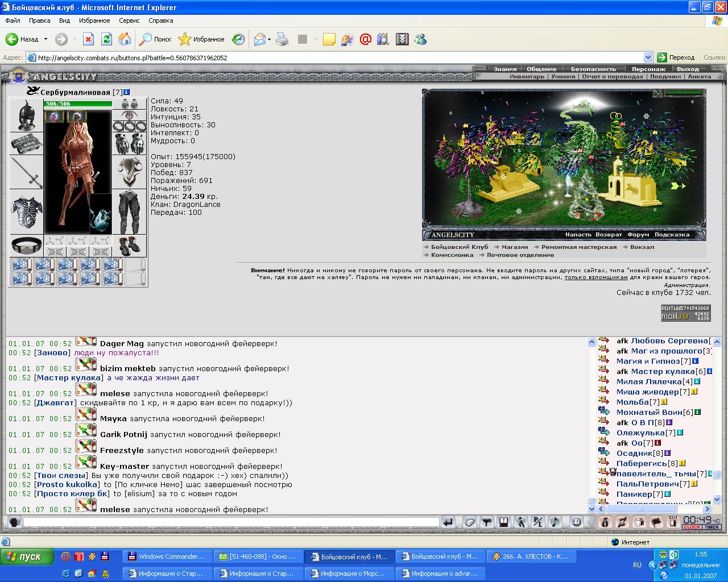Screen dimensions: 728x582
Task: Open the Mail button dropdown arrow
Action: click(270, 40)
